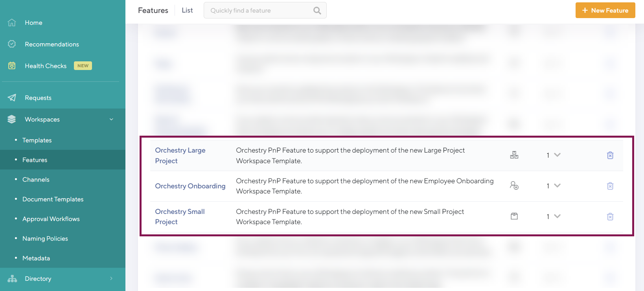Click the search magnifier icon
Image resolution: width=644 pixels, height=291 pixels.
[317, 11]
